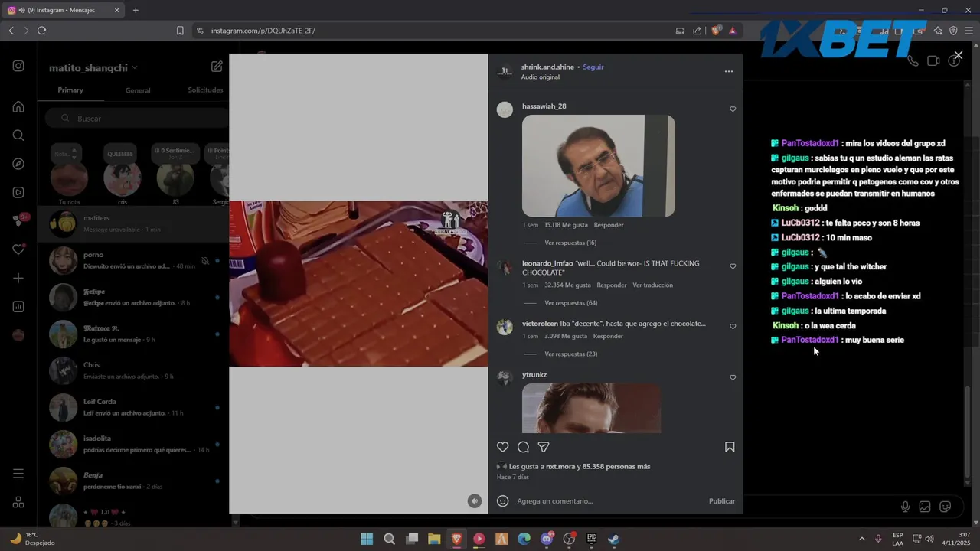Close the post overlay with X
Image resolution: width=980 pixels, height=551 pixels.
958,56
